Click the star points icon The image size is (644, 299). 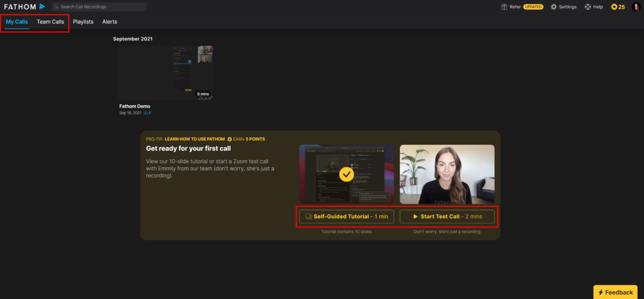614,7
